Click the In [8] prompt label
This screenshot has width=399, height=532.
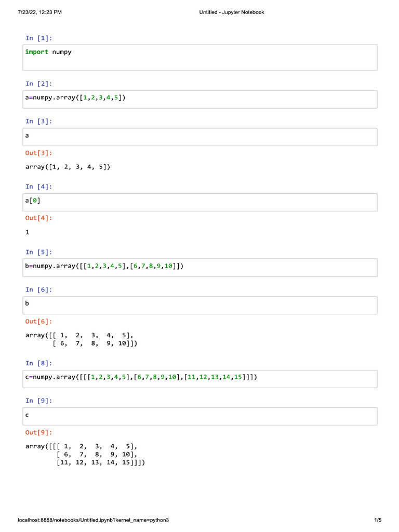(x=39, y=363)
